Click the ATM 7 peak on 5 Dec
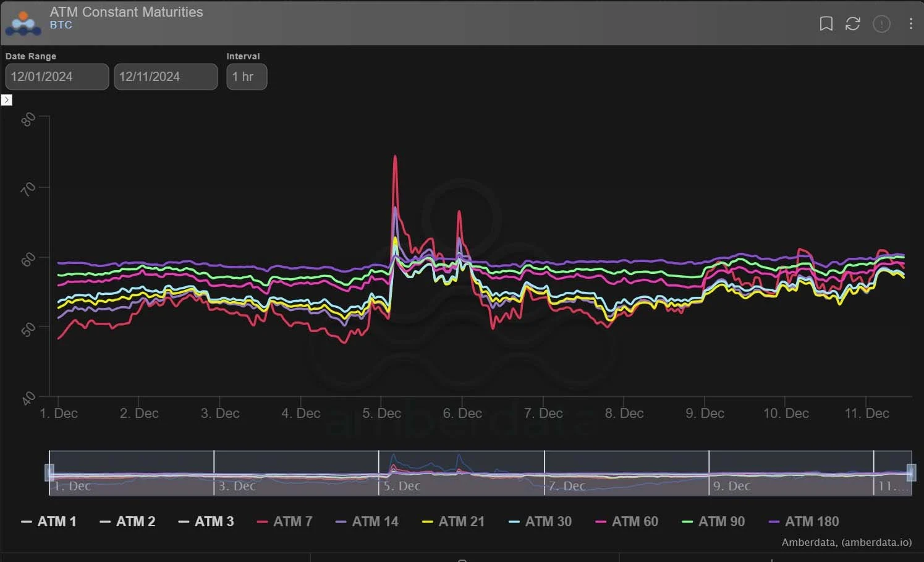This screenshot has width=924, height=562. tap(395, 156)
